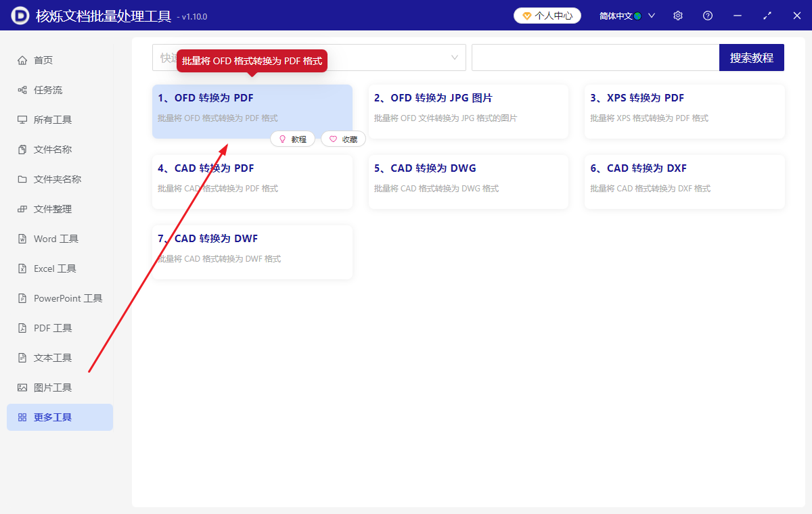Viewport: 812px width, 514px height.
Task: Click description 批量将 OFD 文件转换为 JPG 格式的图片
Action: click(445, 118)
